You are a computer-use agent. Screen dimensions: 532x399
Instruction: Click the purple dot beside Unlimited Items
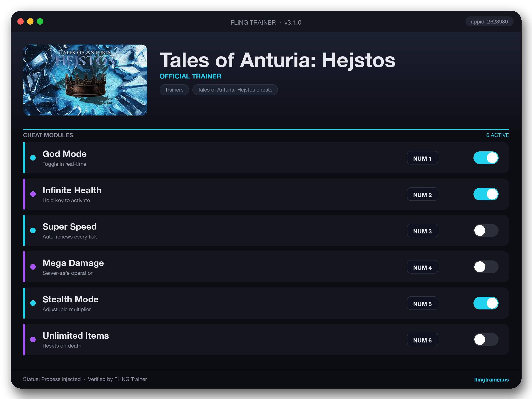(33, 339)
